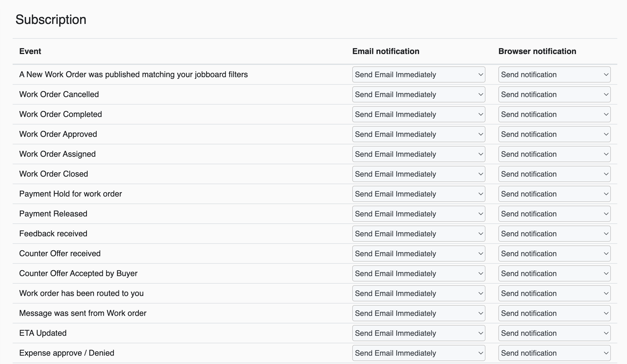Expand browser notification for Work Order Closed
Screen dimensions: 627x364
coord(554,174)
